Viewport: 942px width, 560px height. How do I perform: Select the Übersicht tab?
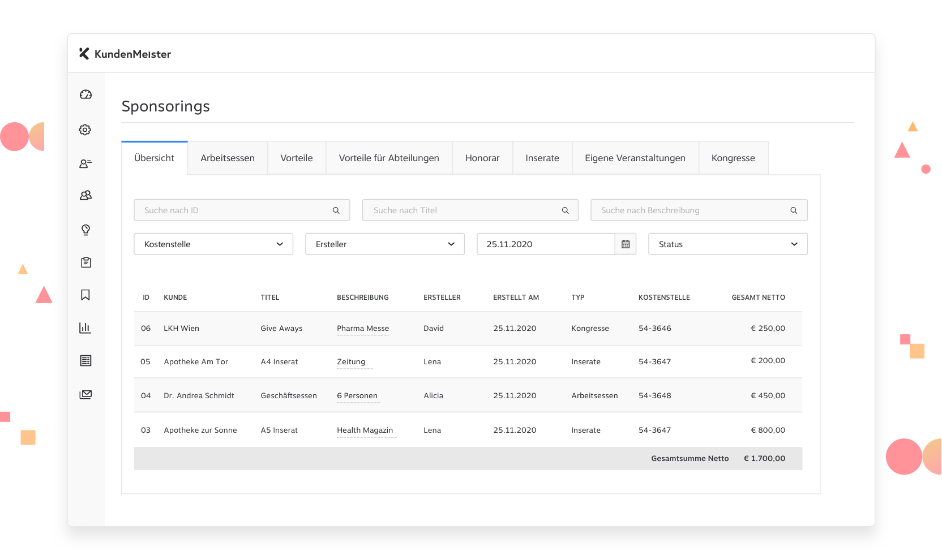tap(155, 158)
